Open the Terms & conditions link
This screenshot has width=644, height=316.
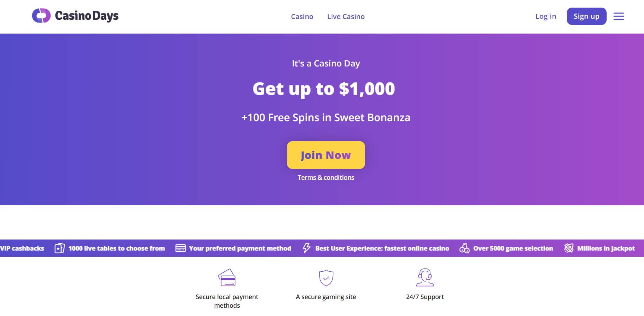click(326, 178)
